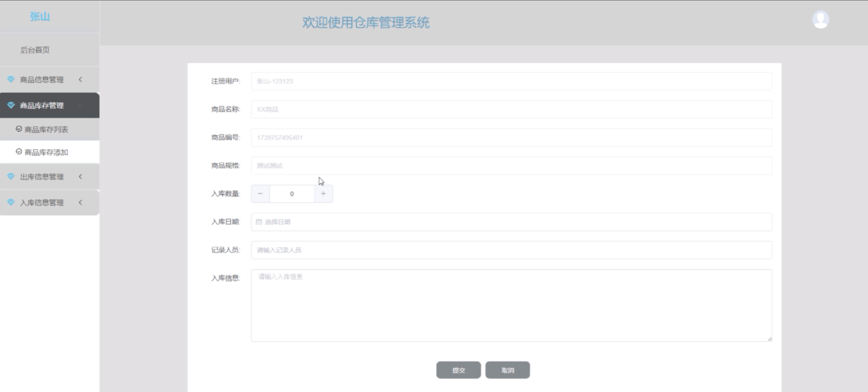Submit the form with 提交 button
868x392 pixels.
[x=458, y=370]
